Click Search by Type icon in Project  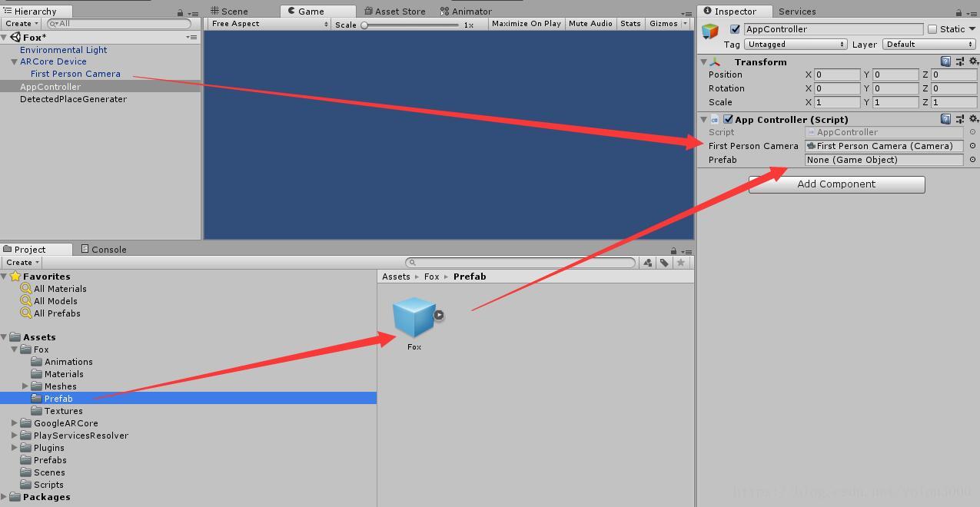647,263
